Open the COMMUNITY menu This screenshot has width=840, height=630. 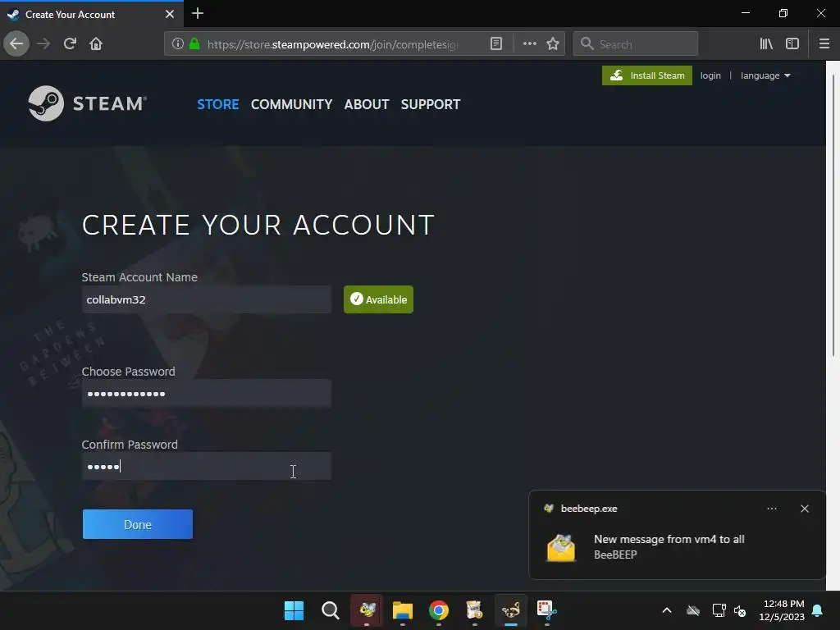[x=291, y=104]
